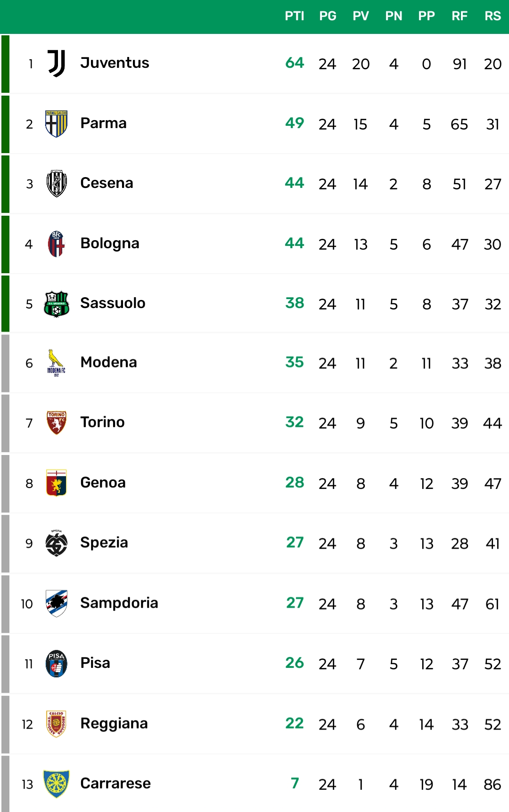Click the Sampdoria club crest
Screen dimensions: 509x812
coord(57,603)
